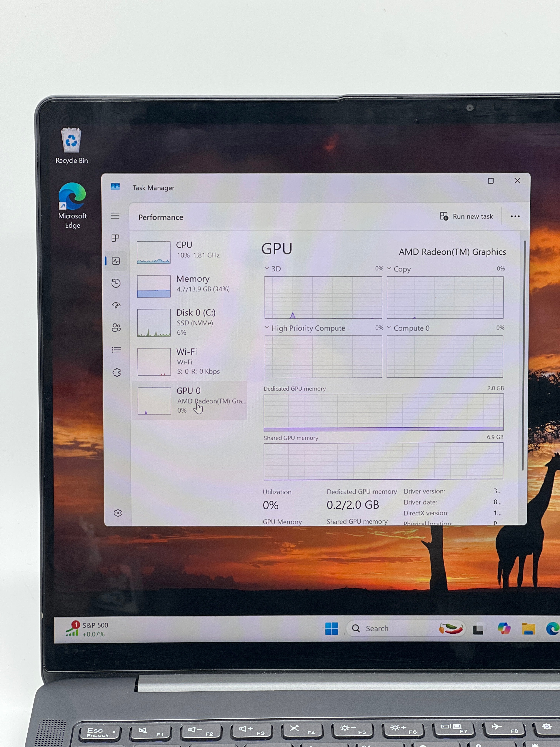
Task: Click the DirectX version label
Action: (426, 513)
